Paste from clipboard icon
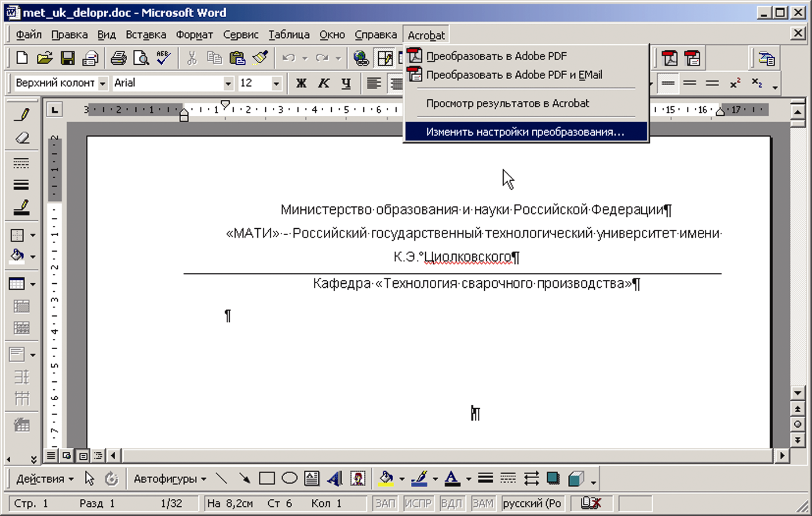 237,58
